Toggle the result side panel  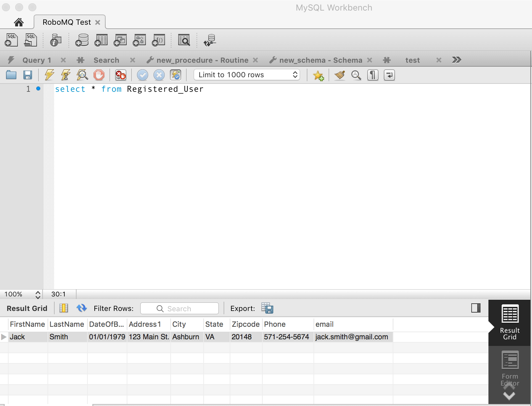(x=476, y=308)
